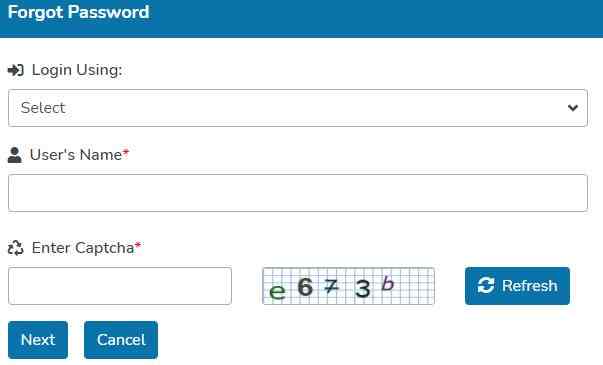Viewport: 603px width, 365px height.
Task: Click the Cancel button
Action: coord(121,340)
